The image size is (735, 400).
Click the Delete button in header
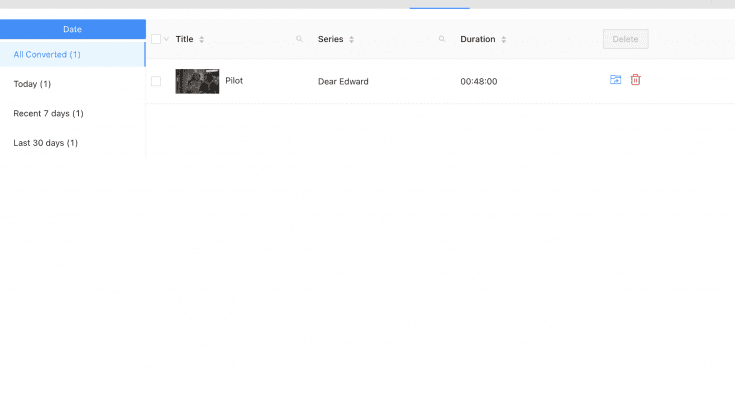coord(626,39)
